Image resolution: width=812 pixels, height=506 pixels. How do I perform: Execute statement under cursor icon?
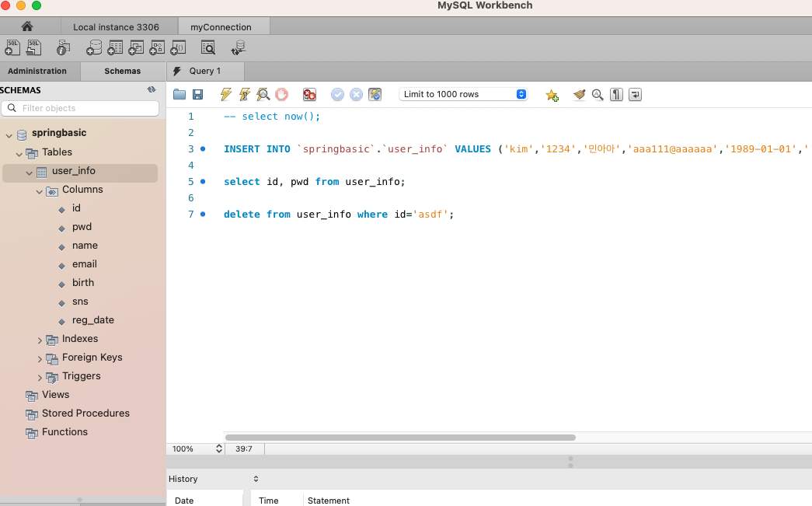245,94
